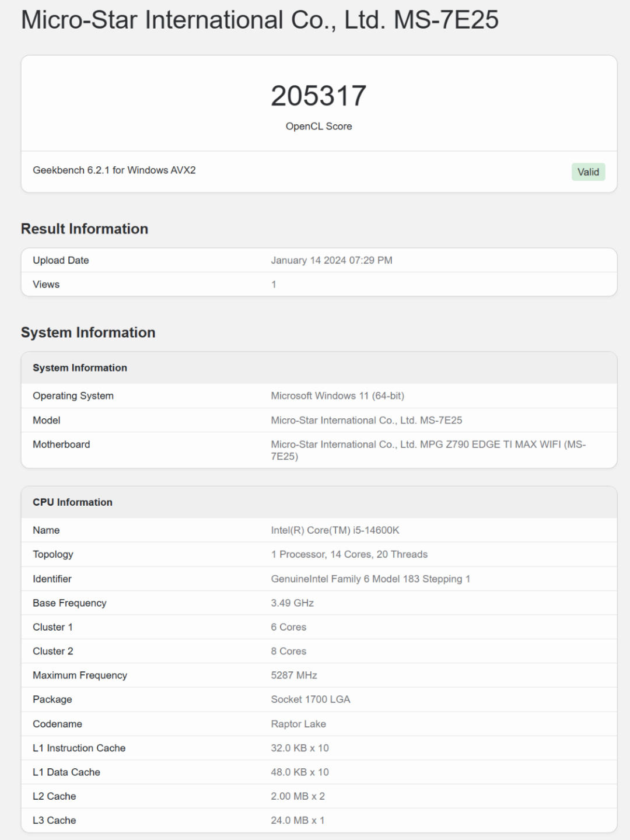This screenshot has height=840, width=630.
Task: Click the Motherboard value MPG Z790 EDGE TI
Action: click(x=428, y=444)
